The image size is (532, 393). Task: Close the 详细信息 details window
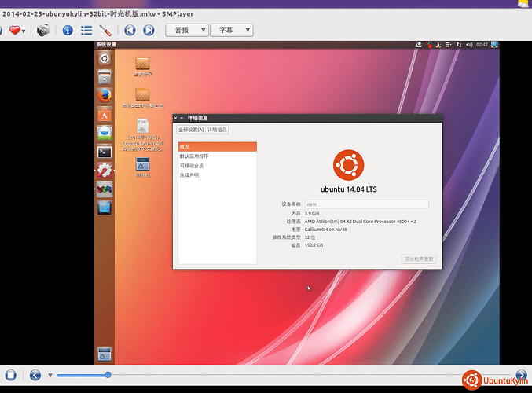[x=175, y=118]
